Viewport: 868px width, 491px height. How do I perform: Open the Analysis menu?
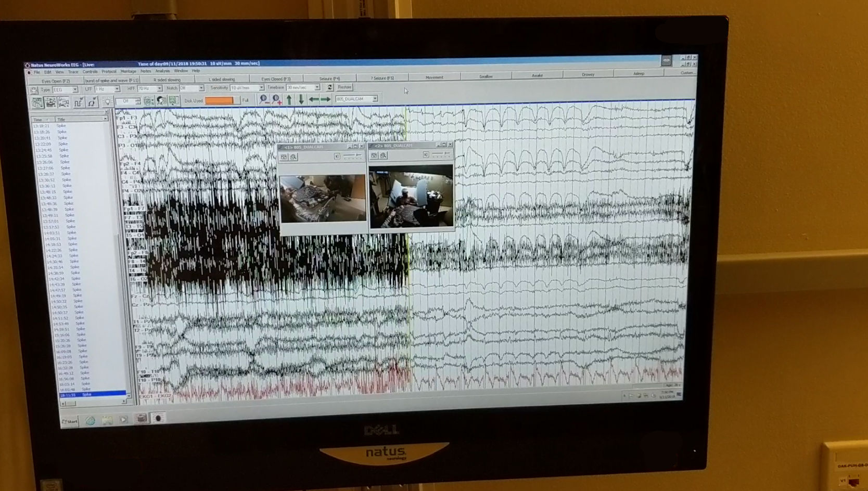click(x=162, y=71)
